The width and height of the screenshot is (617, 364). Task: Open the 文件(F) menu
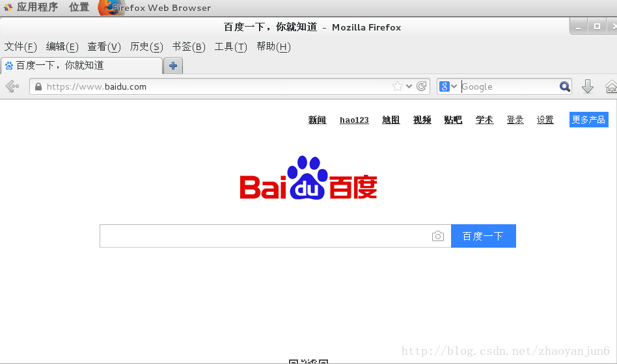pyautogui.click(x=20, y=47)
